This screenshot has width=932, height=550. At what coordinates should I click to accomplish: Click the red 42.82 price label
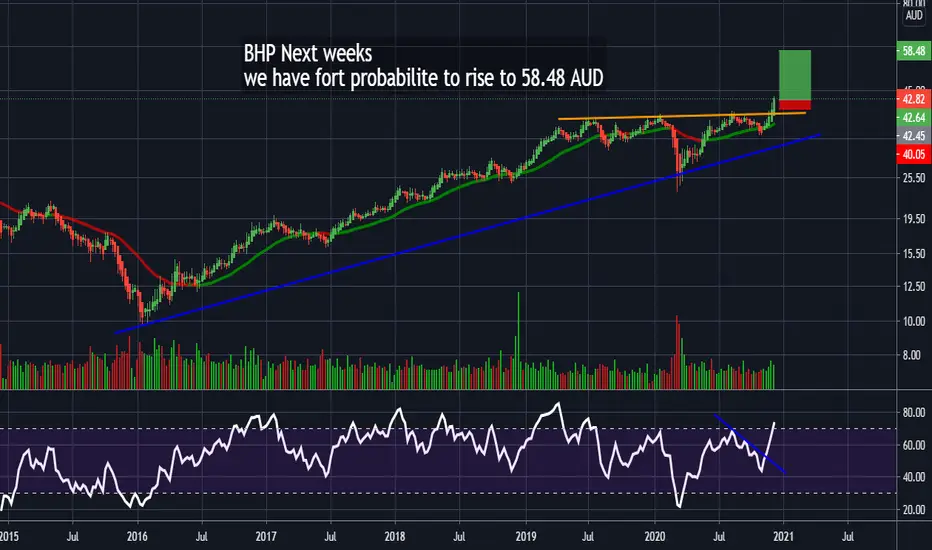click(x=914, y=99)
